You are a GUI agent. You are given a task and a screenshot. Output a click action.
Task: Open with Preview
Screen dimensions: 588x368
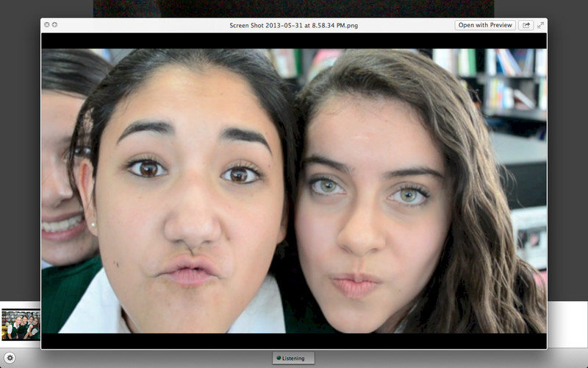coord(485,25)
